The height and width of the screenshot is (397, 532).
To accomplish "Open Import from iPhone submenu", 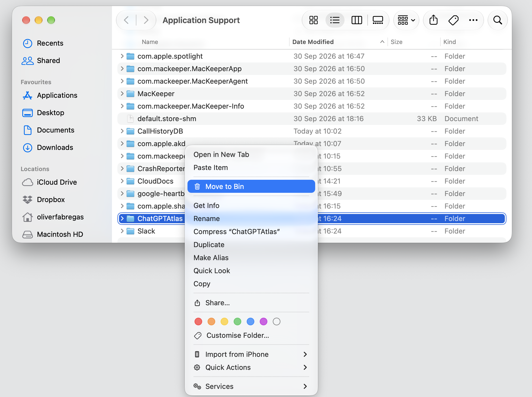I will click(251, 354).
